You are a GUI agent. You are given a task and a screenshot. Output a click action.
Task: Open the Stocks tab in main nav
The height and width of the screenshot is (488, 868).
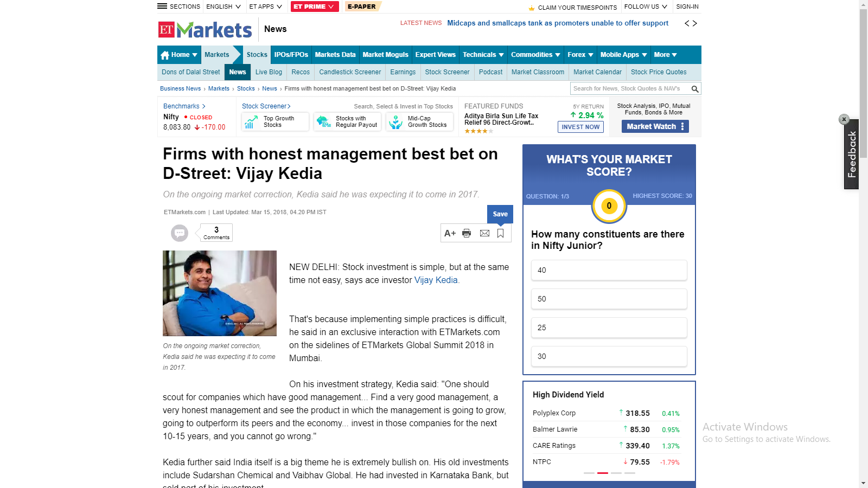tap(257, 55)
